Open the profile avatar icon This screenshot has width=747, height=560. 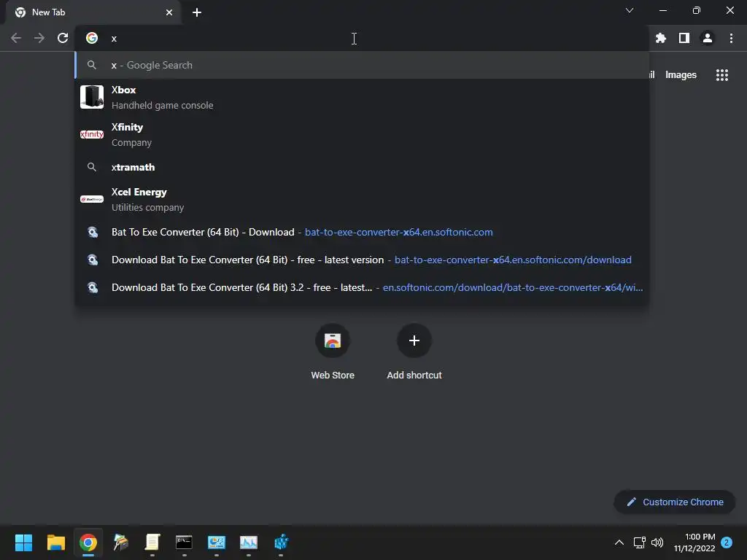point(708,38)
